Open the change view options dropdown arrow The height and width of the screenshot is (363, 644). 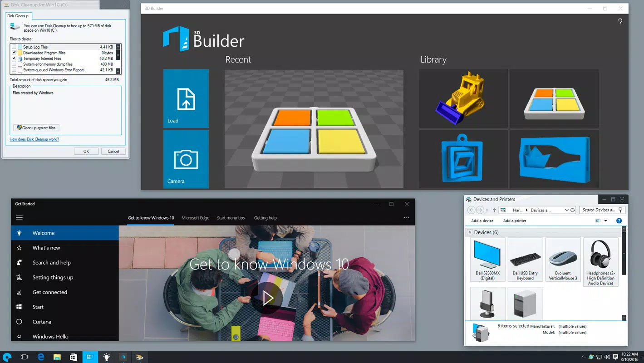[605, 221]
